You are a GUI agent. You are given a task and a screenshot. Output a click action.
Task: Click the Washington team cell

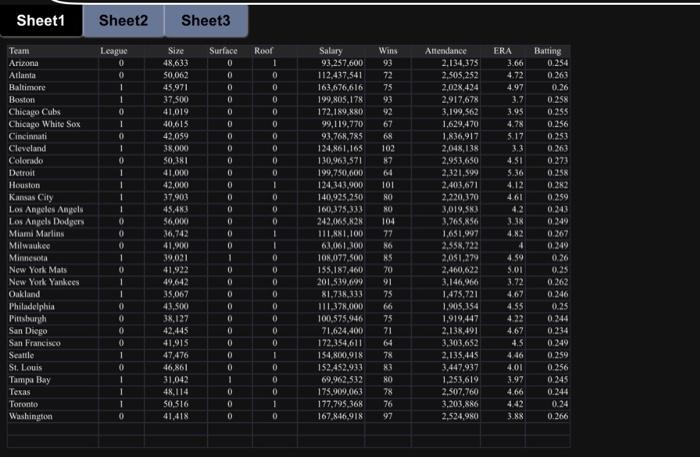tap(53, 416)
